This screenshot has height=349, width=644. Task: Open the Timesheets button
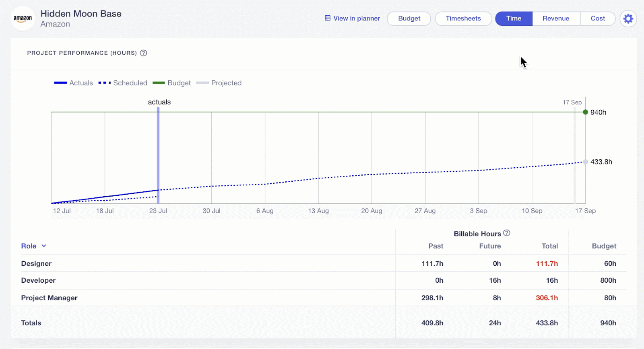463,18
